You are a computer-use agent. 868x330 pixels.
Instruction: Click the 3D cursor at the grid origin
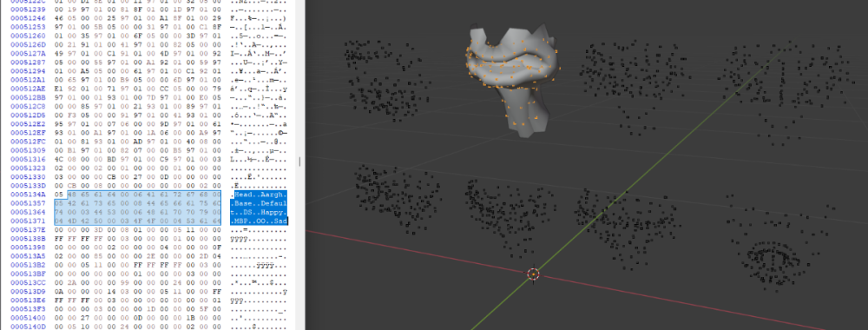click(x=533, y=274)
